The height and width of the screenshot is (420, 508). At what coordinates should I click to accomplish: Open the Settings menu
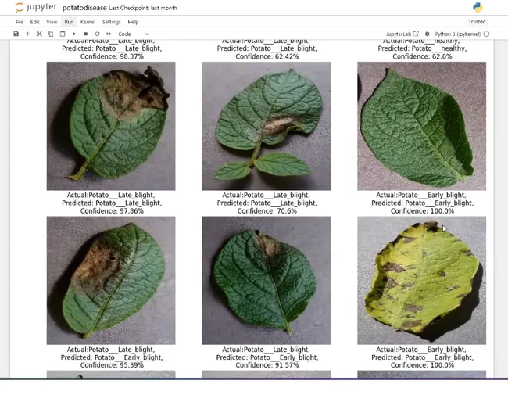(x=112, y=22)
